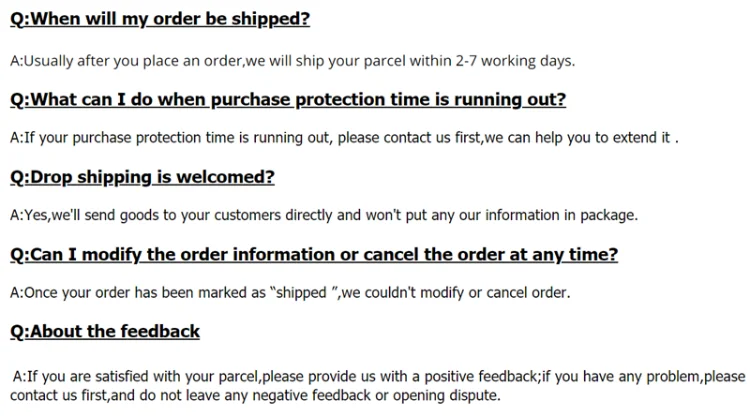The height and width of the screenshot is (416, 750).
Task: Click the line starting "If you are satisfied with your parcel"
Action: pos(379,377)
